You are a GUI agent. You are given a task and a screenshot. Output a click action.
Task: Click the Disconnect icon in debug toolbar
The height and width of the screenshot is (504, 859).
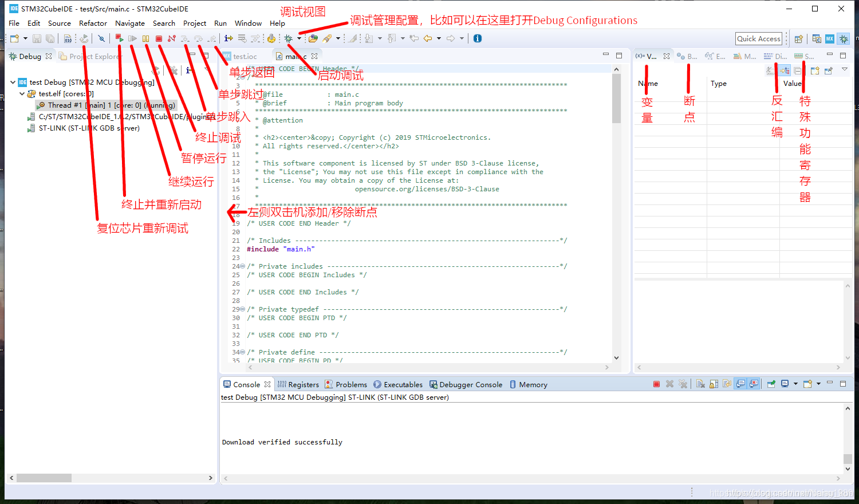[171, 38]
